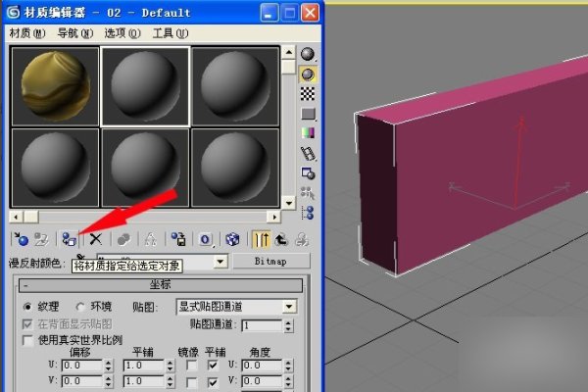Adjust the V 平铺 value spinner
Screen dimensions: 588x392
pyautogui.click(x=170, y=381)
